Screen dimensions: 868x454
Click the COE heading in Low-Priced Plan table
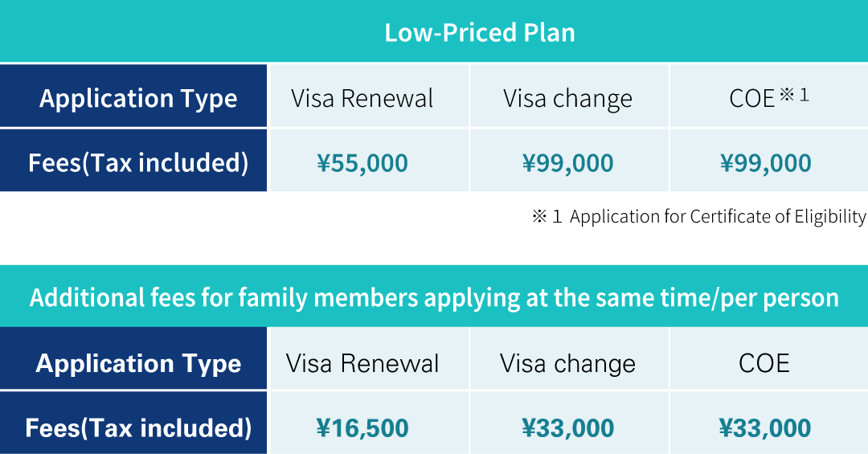(751, 99)
